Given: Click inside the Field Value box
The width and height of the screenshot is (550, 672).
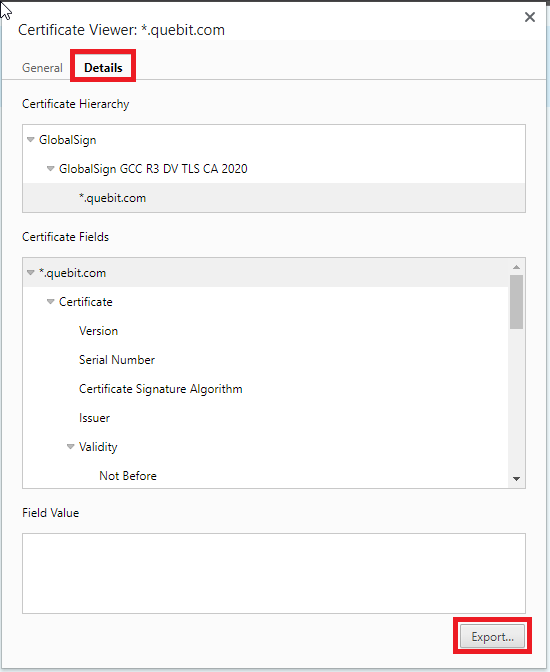Looking at the screenshot, I should click(273, 573).
